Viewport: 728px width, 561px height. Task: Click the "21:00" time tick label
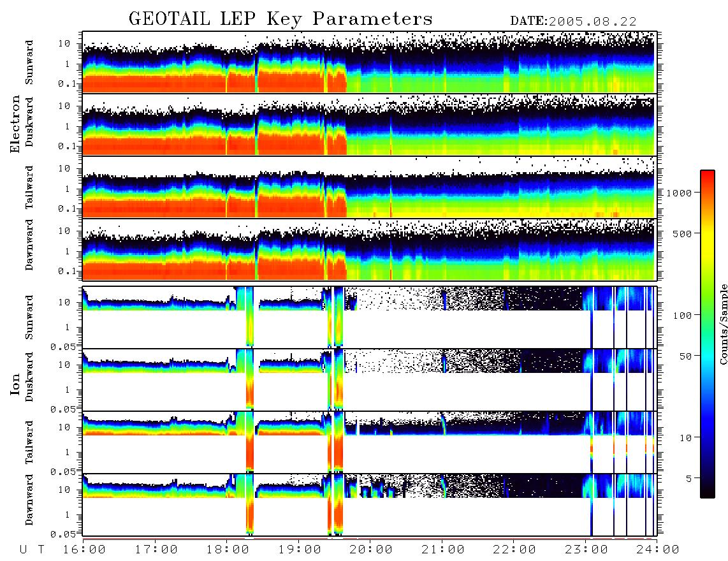[x=443, y=550]
